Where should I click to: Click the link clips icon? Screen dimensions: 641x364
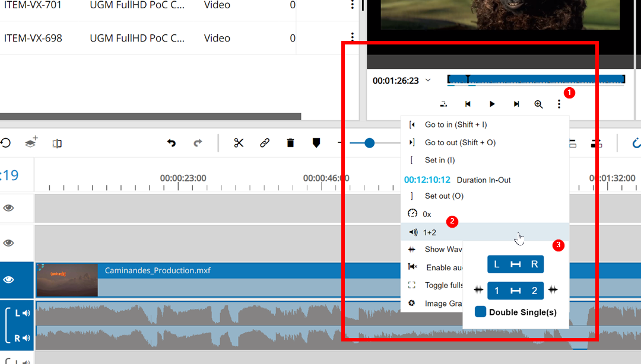point(264,143)
